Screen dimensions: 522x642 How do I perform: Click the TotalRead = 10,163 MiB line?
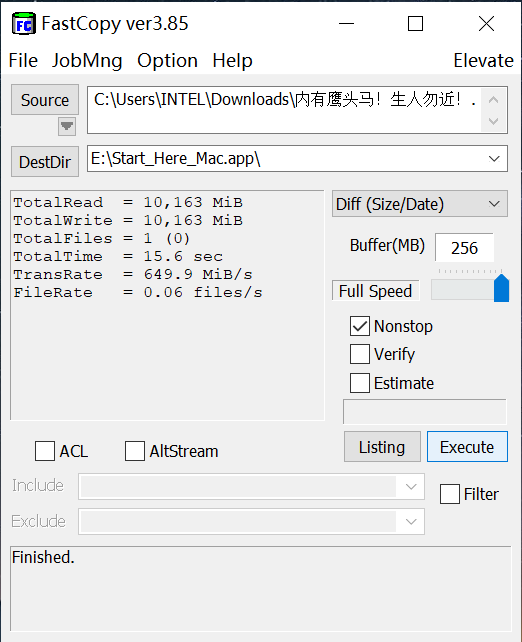tap(128, 202)
